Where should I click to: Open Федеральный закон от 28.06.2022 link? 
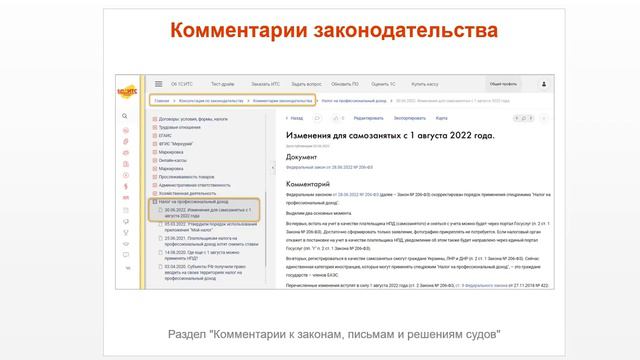329,167
